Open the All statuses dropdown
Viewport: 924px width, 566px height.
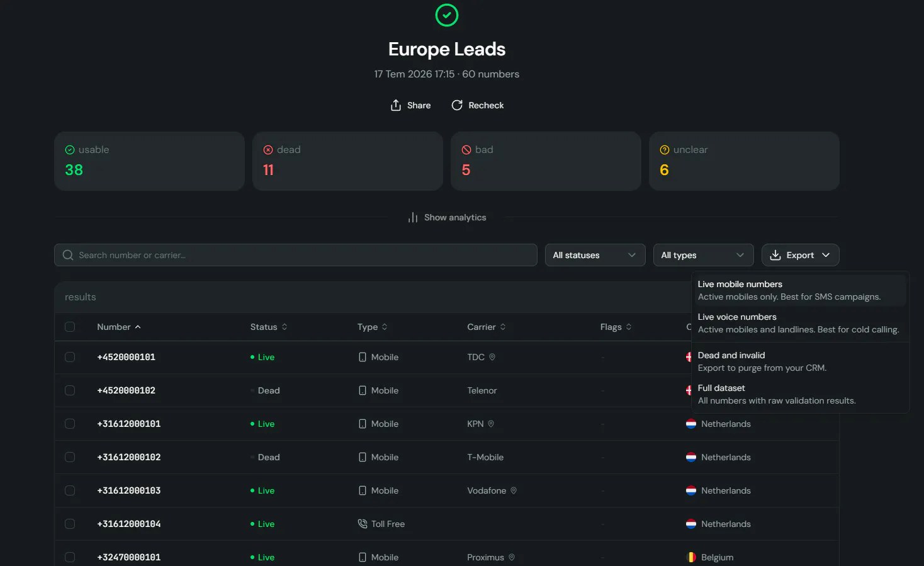[x=595, y=255]
